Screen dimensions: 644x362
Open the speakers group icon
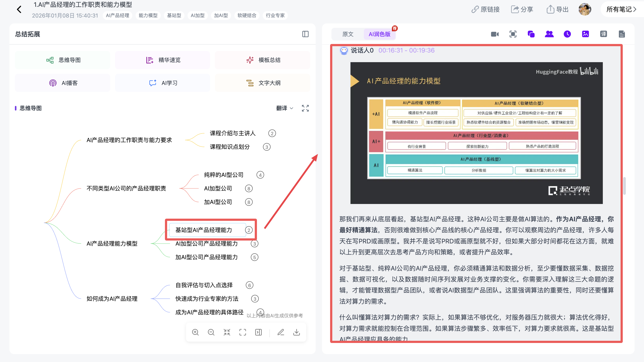tap(549, 34)
